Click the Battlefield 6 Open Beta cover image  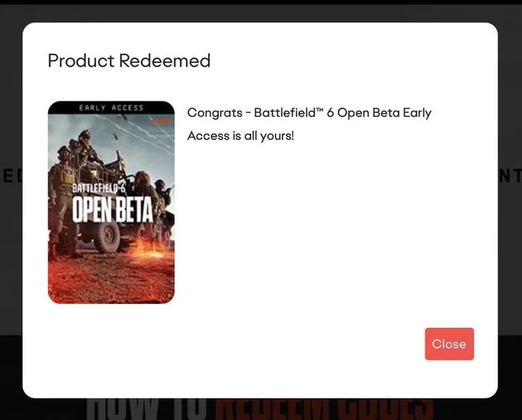point(111,203)
